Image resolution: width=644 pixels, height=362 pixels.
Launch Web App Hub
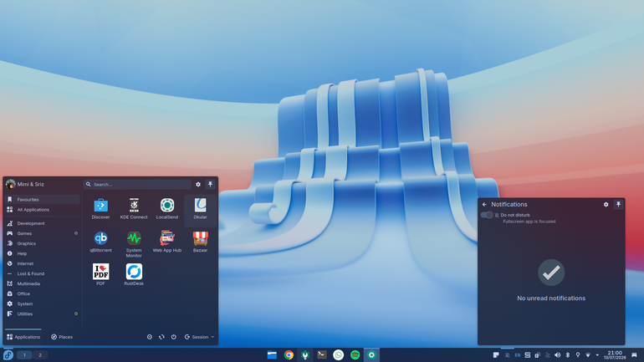pyautogui.click(x=167, y=242)
